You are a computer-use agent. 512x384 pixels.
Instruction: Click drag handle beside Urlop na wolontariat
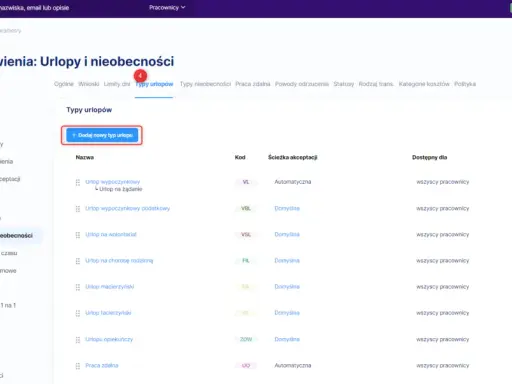click(78, 235)
